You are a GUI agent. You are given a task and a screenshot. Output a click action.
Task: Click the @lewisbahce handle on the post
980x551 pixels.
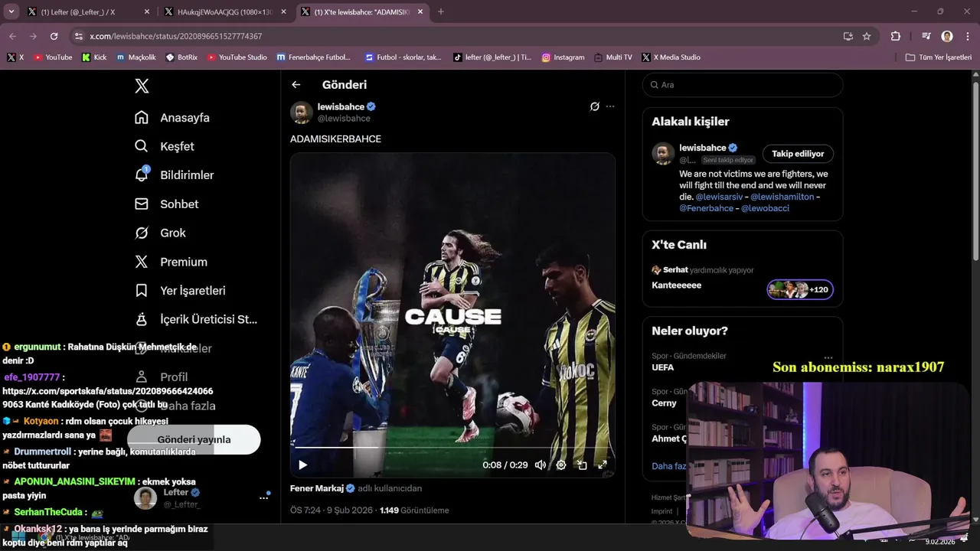point(344,119)
